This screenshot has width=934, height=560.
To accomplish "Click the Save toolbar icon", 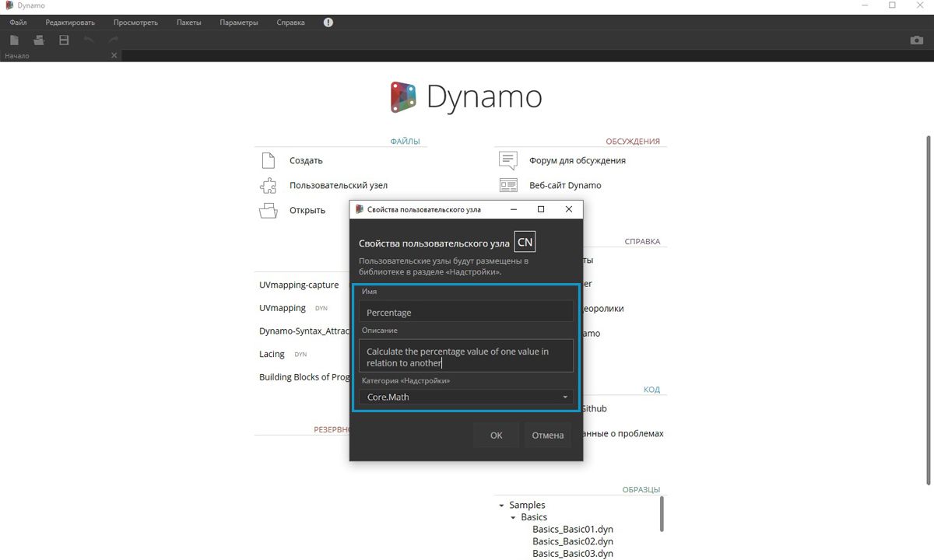I will 64,40.
